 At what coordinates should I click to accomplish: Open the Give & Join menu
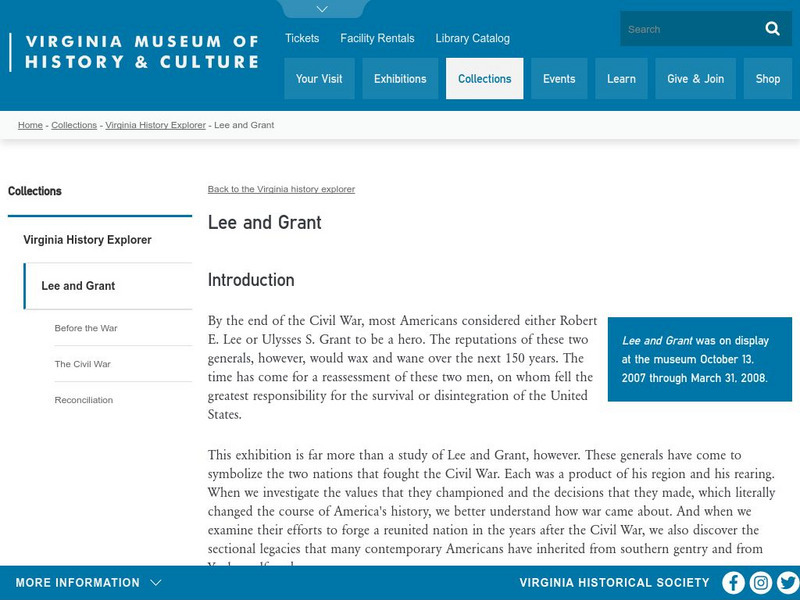(x=695, y=79)
